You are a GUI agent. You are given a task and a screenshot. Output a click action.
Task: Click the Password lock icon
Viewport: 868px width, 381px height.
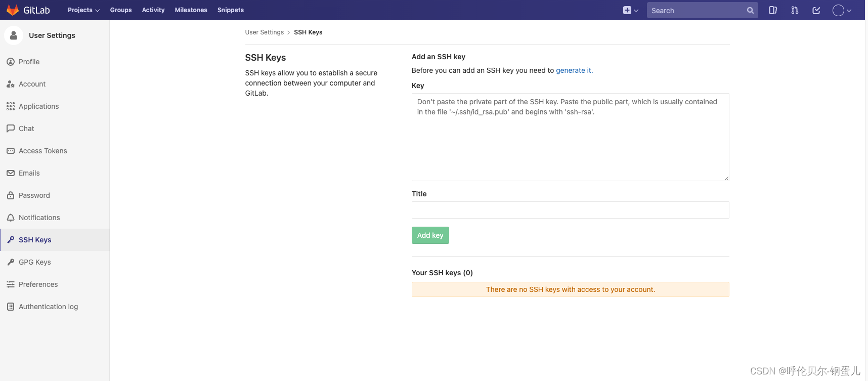pos(11,195)
